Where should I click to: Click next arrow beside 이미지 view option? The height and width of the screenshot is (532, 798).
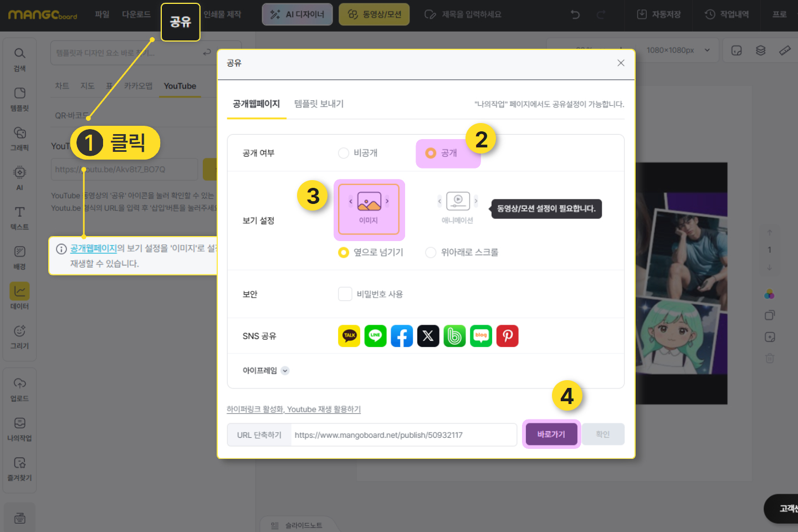click(x=387, y=201)
